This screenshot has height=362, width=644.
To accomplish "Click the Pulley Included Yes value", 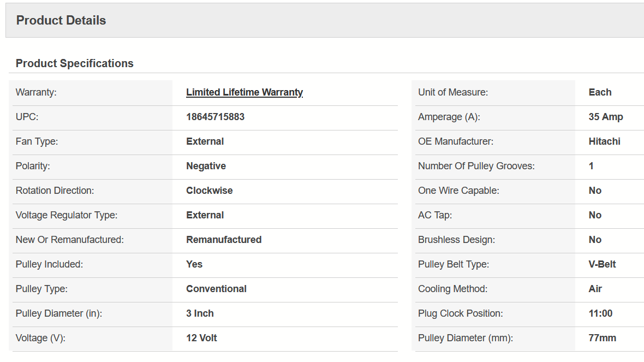I will point(194,264).
